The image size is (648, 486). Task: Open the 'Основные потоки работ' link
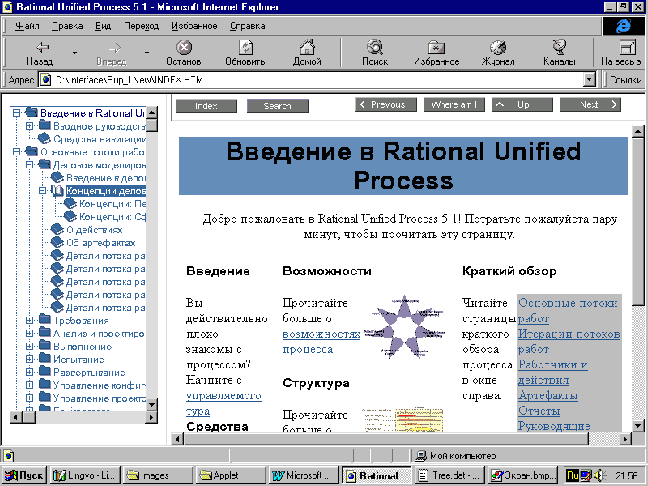click(567, 311)
